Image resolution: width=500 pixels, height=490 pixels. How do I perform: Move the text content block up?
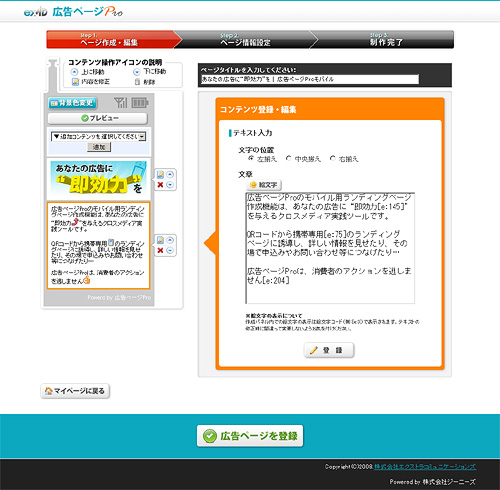pos(170,240)
